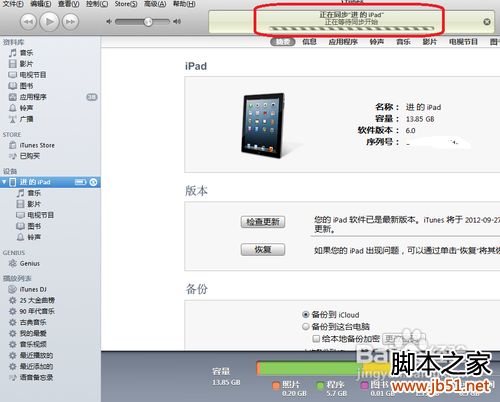Click the sync/eject icon beside iPad
Image resolution: width=500 pixels, height=402 pixels.
pyautogui.click(x=93, y=182)
